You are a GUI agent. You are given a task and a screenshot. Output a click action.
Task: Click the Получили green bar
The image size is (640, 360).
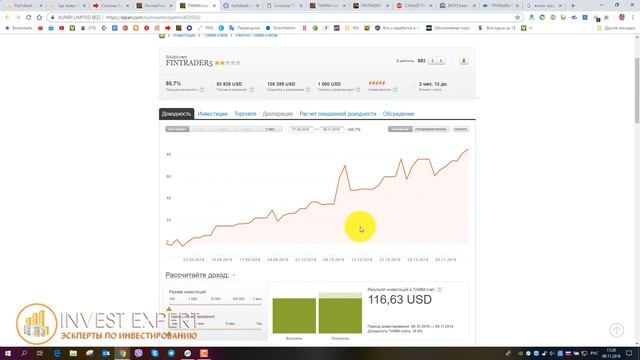click(x=340, y=313)
